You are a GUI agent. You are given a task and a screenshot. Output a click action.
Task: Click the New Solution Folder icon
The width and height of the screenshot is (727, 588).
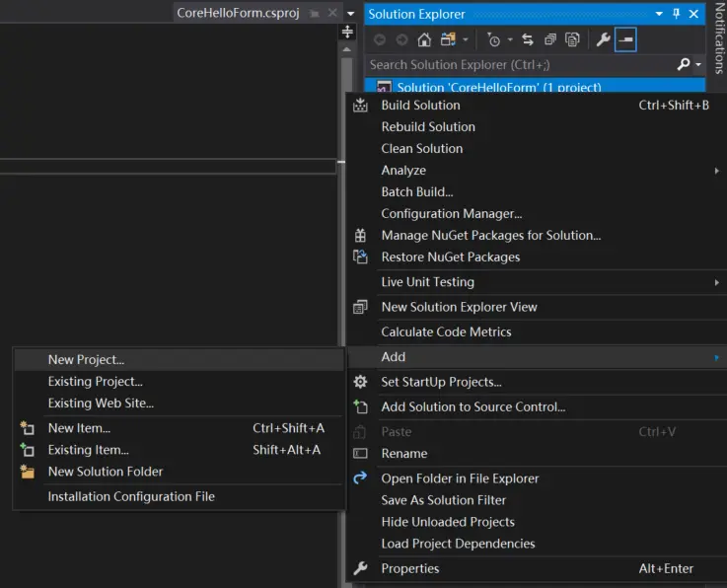click(x=28, y=472)
